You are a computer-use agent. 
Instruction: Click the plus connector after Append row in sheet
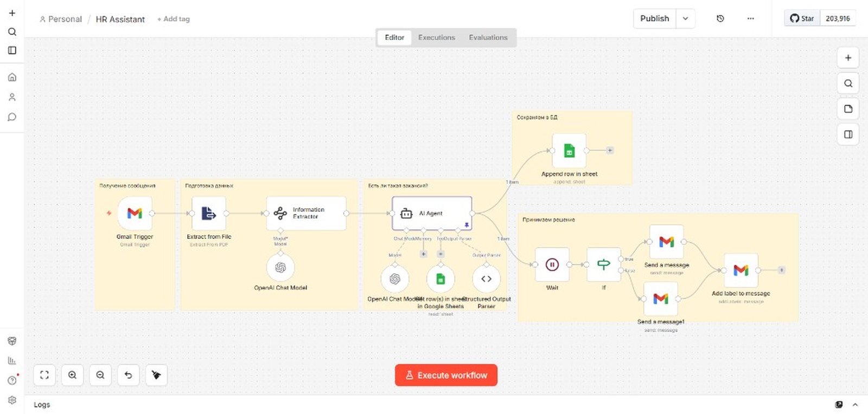coord(610,151)
